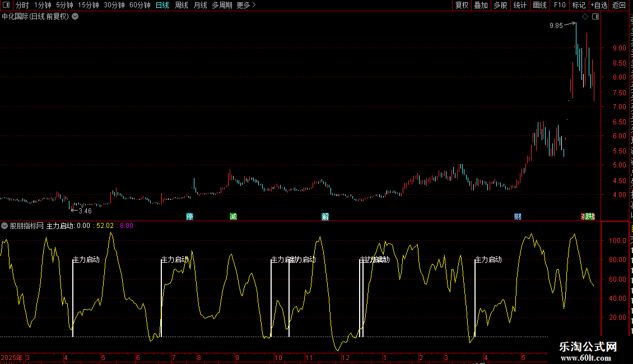Switch to the 30分钟 period

(114, 5)
